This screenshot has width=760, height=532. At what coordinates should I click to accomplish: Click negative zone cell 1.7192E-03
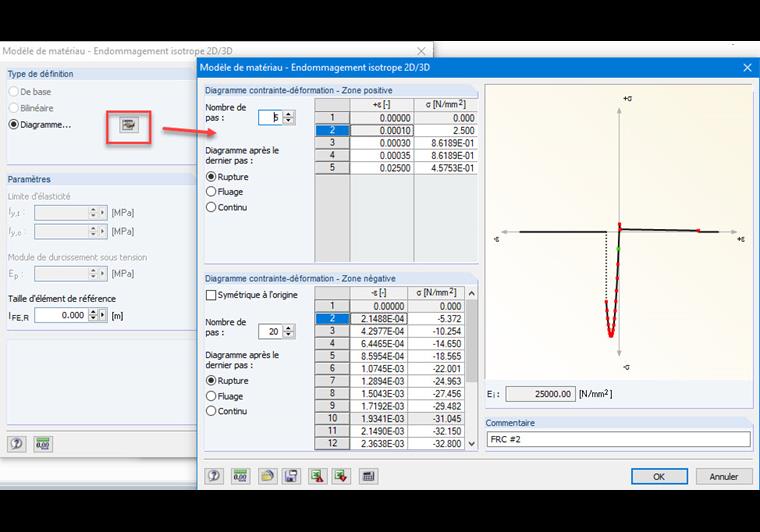click(x=379, y=406)
